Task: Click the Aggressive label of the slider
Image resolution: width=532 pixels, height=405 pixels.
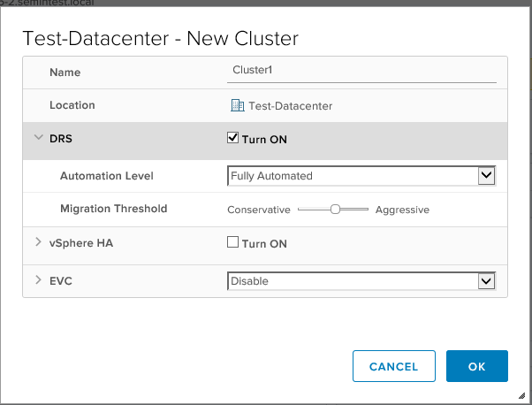Action: pos(402,210)
